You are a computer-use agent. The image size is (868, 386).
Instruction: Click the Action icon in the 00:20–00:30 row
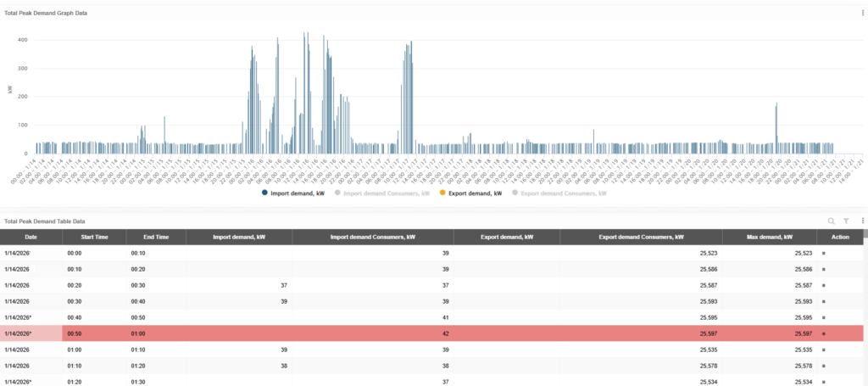tap(824, 285)
